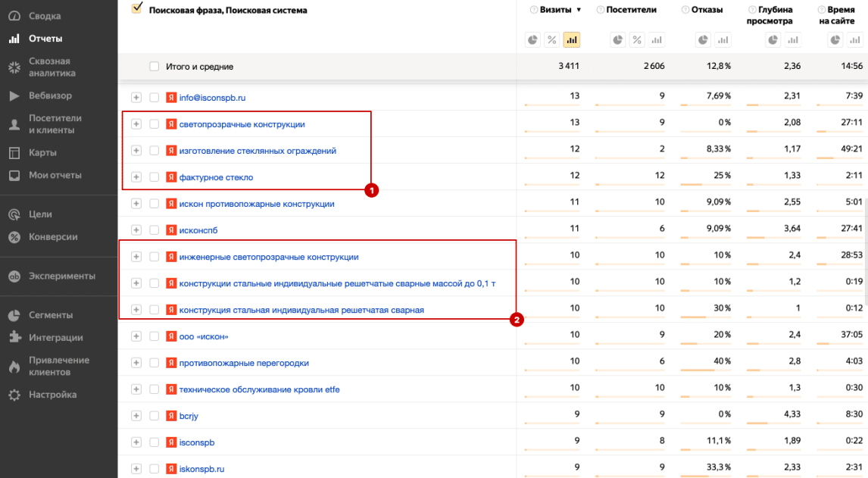Open the противопожарные перегородки phrase link
This screenshot has width=868, height=478.
[244, 363]
